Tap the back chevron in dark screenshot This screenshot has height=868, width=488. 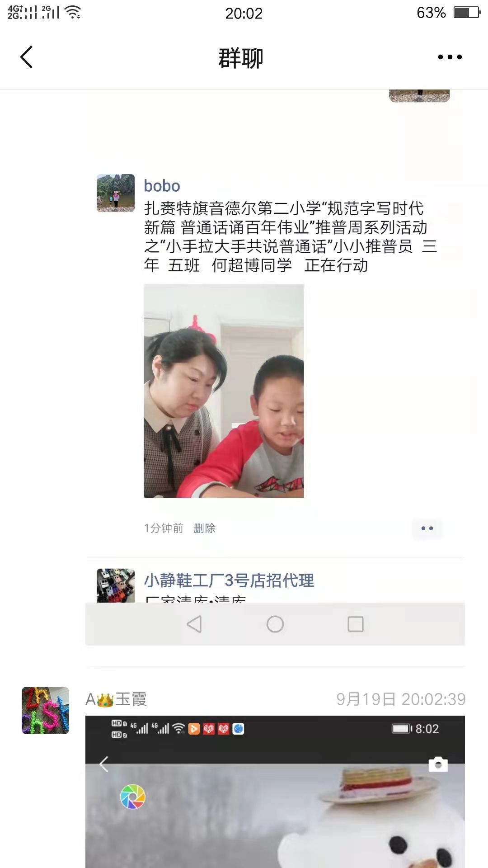(104, 764)
